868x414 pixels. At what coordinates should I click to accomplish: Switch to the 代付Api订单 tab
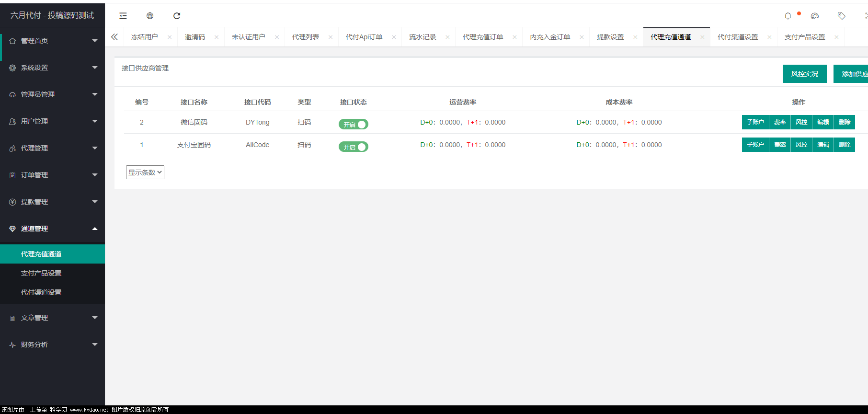click(x=364, y=37)
